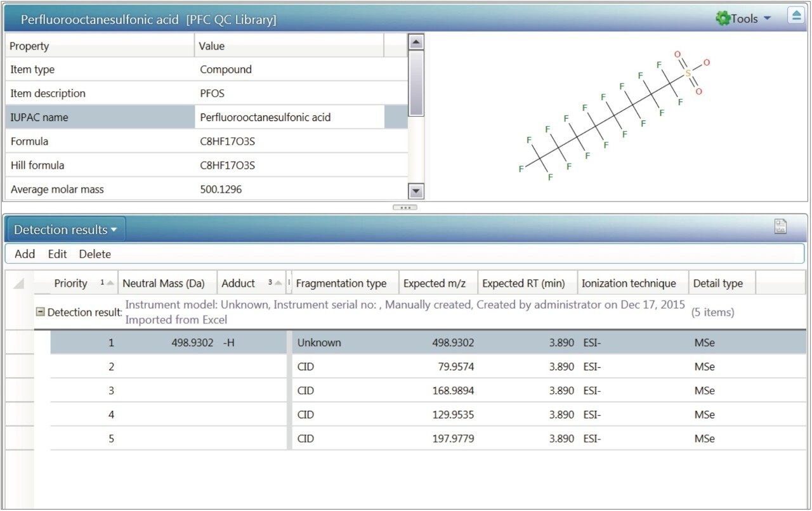The image size is (812, 511).
Task: Select the Hill formula property row
Action: (206, 165)
